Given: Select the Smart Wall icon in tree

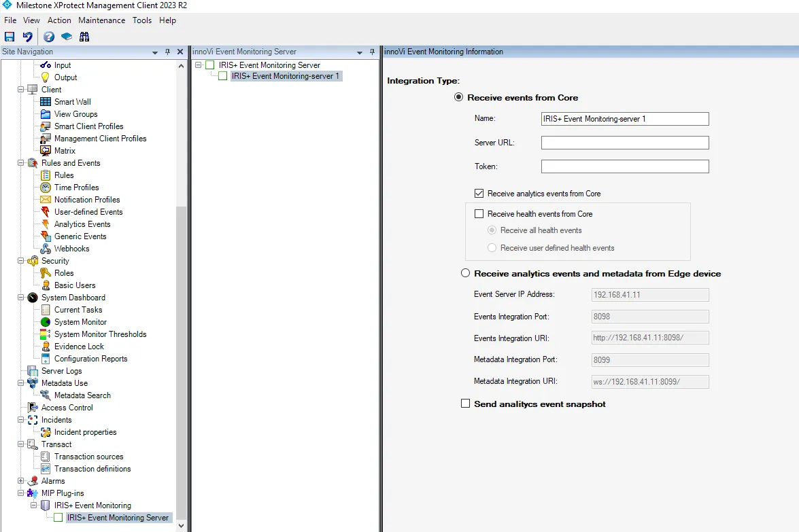Looking at the screenshot, I should click(x=46, y=102).
